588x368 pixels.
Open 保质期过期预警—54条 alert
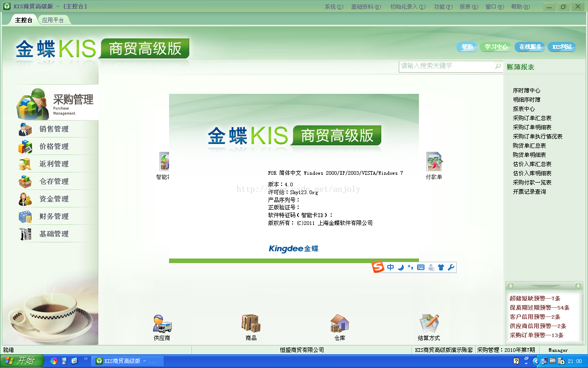tap(539, 308)
